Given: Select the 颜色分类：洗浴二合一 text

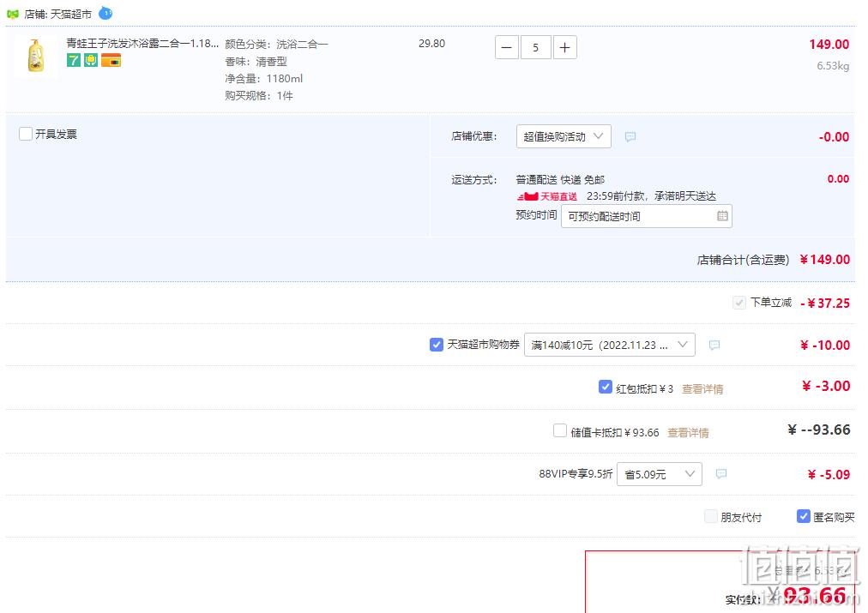Looking at the screenshot, I should pyautogui.click(x=276, y=45).
